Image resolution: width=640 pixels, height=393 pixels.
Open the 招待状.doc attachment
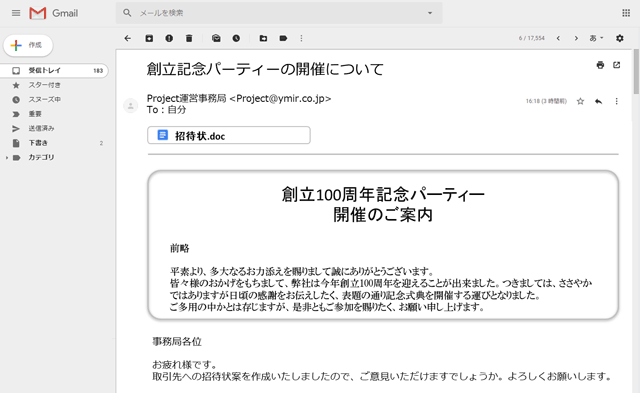(x=229, y=135)
